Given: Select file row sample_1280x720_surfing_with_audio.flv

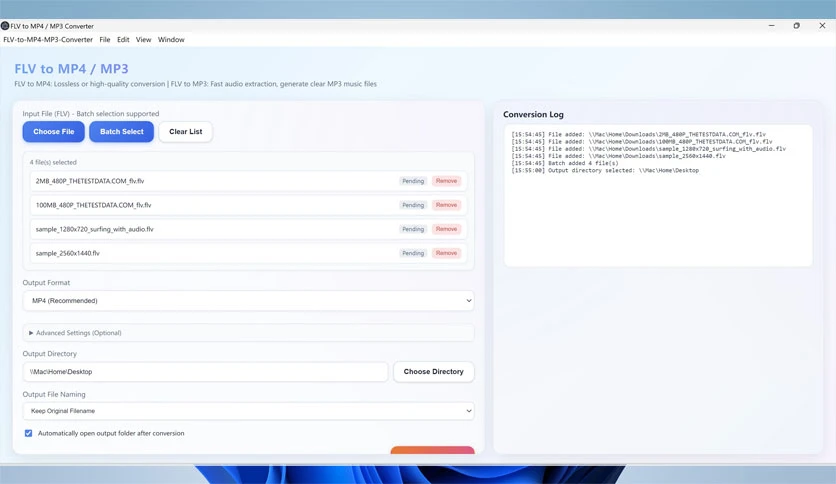Looking at the screenshot, I should (248, 229).
